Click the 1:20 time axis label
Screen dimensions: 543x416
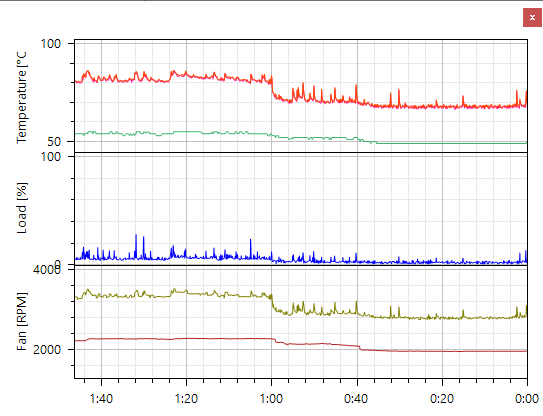pos(186,399)
